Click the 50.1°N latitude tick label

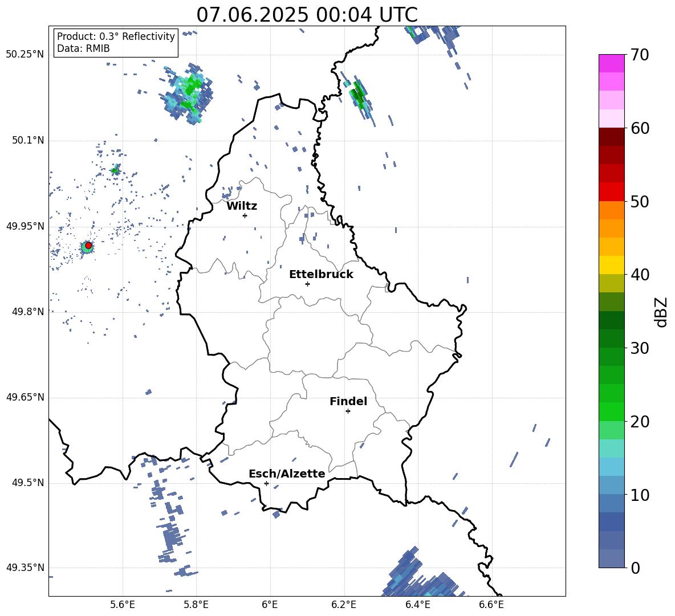(27, 141)
